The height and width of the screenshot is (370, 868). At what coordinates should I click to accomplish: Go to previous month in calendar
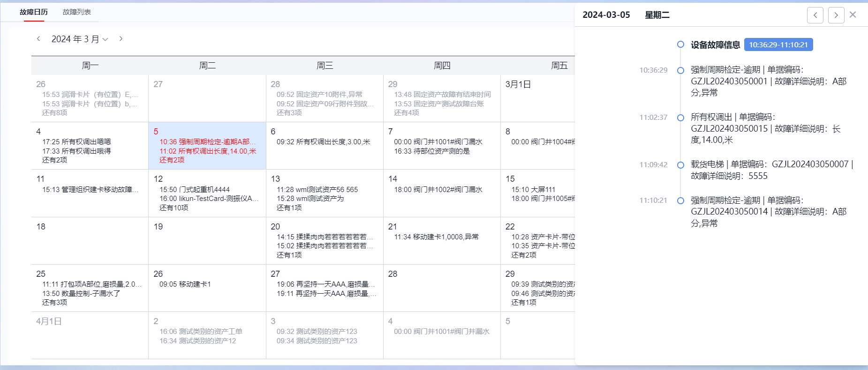(38, 39)
